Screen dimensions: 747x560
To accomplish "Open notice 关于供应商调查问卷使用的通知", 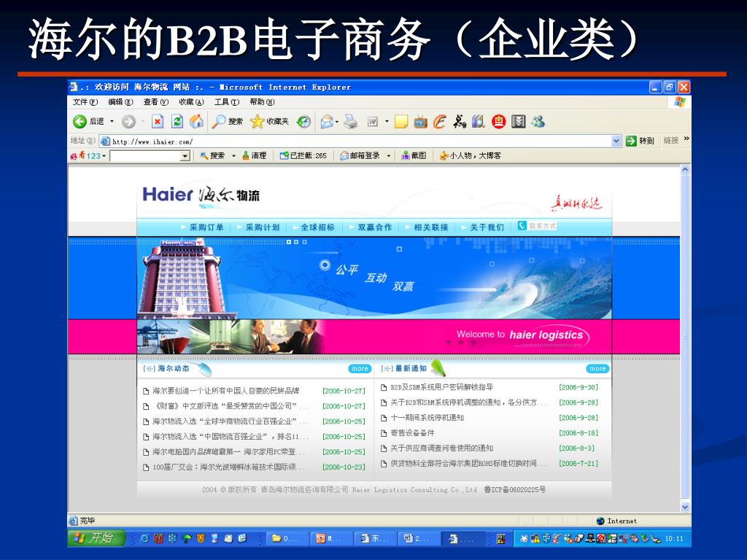I will click(x=441, y=448).
